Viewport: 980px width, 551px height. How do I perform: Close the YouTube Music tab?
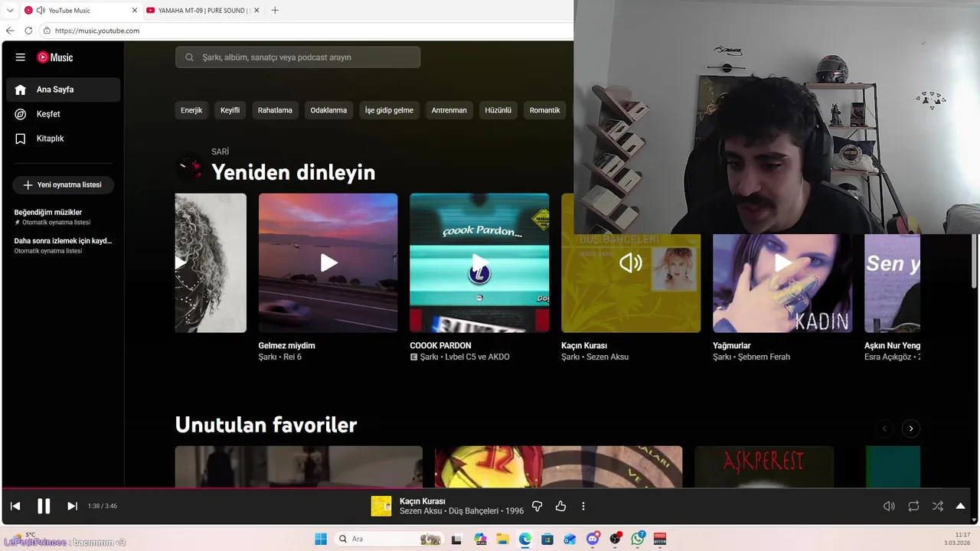(135, 11)
